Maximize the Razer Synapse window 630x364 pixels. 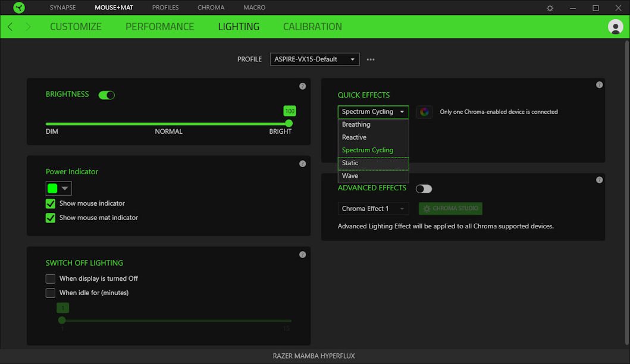point(595,8)
